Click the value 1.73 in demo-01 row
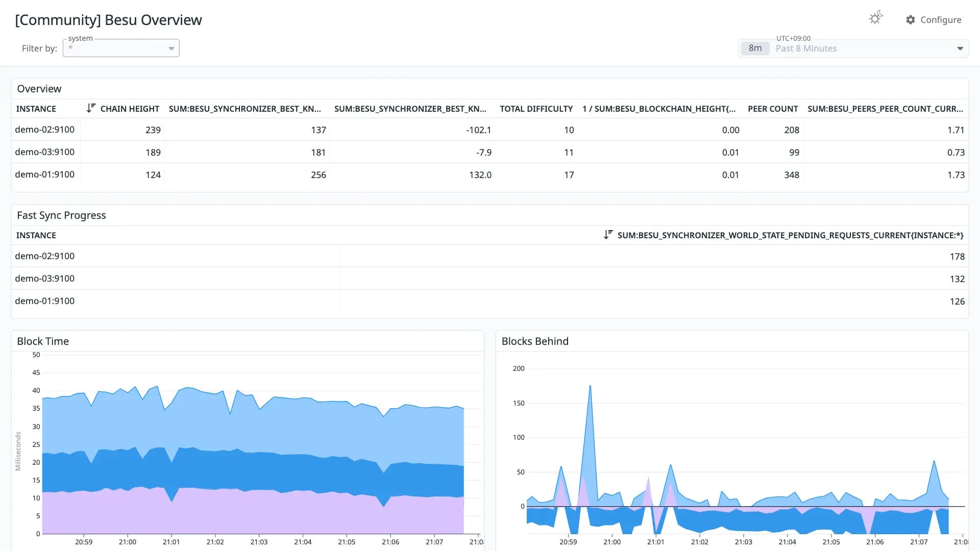This screenshot has height=551, width=980. point(956,175)
